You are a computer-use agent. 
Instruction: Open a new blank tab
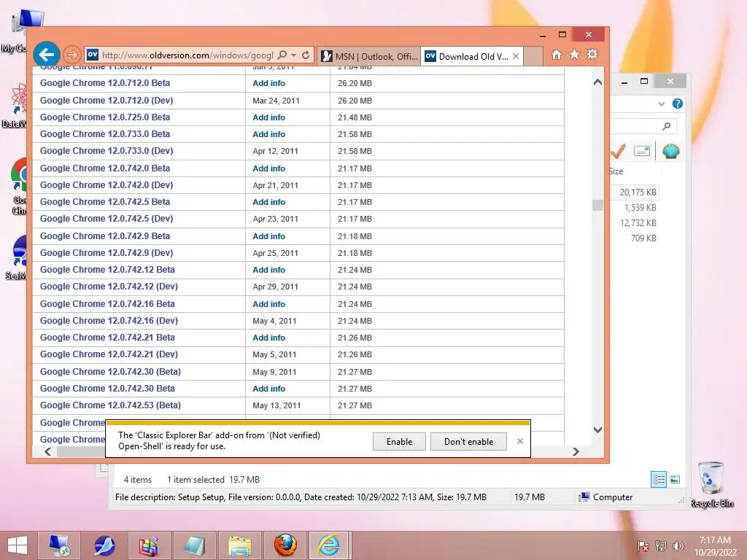(x=533, y=56)
